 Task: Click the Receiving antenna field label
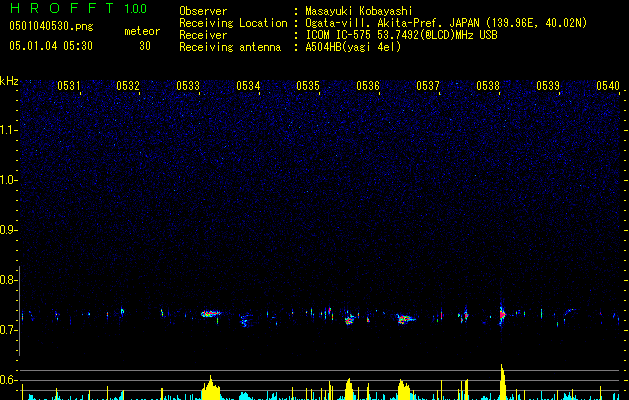click(x=230, y=47)
